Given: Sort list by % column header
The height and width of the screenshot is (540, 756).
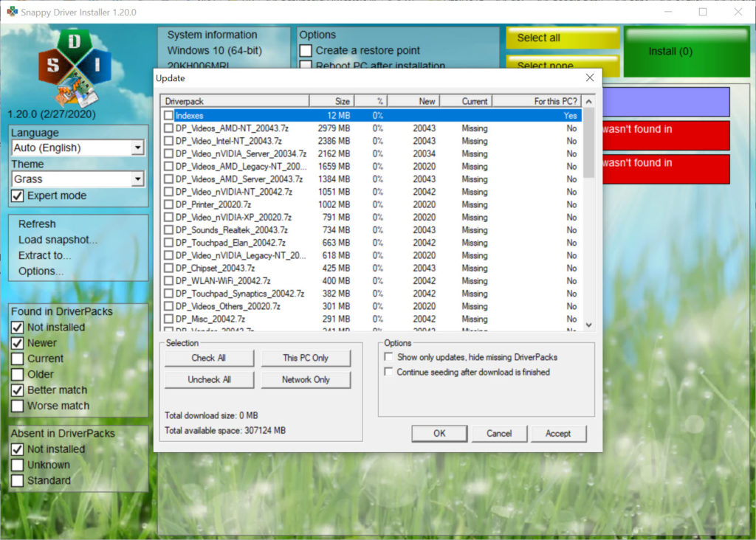Looking at the screenshot, I should click(371, 101).
